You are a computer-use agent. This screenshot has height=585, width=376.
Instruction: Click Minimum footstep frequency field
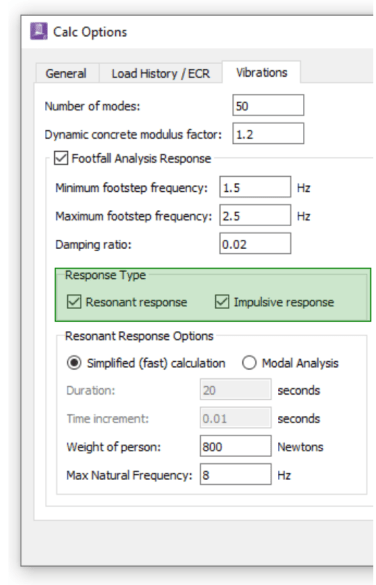point(255,187)
